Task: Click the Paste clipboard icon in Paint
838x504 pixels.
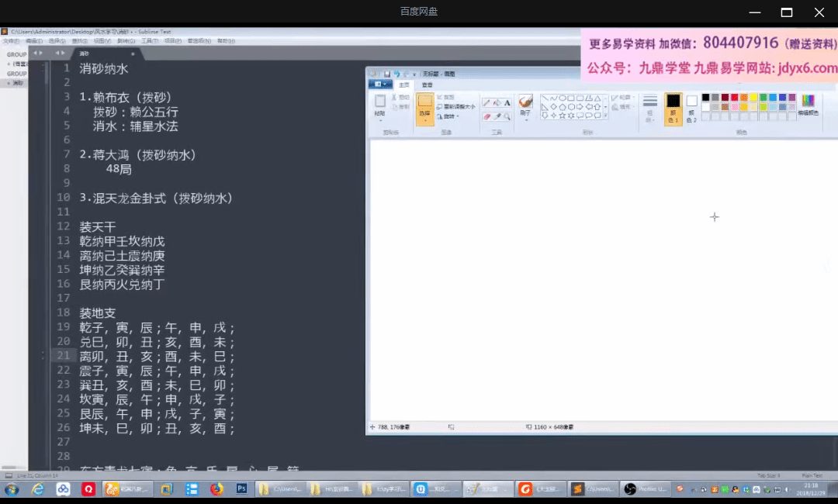Action: pyautogui.click(x=379, y=102)
